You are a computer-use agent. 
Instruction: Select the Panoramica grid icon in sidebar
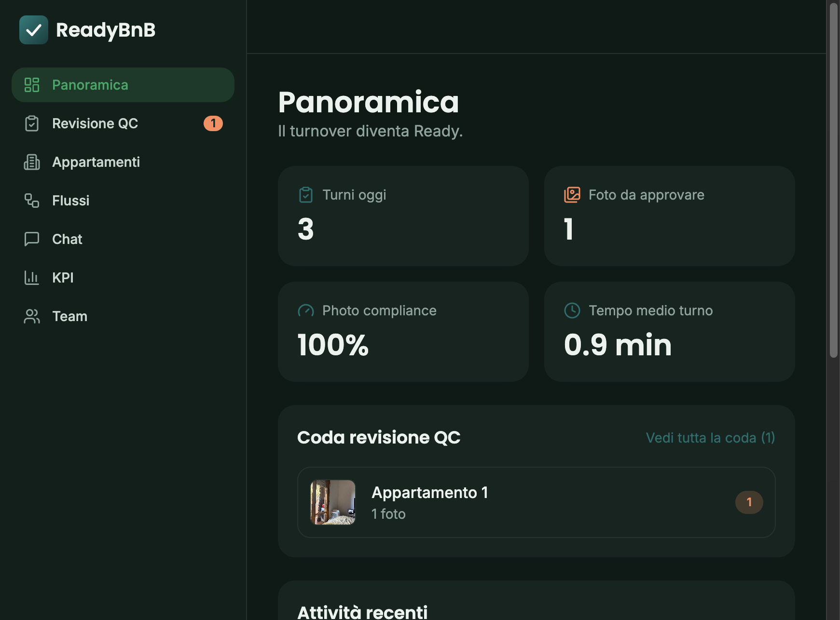coord(32,85)
